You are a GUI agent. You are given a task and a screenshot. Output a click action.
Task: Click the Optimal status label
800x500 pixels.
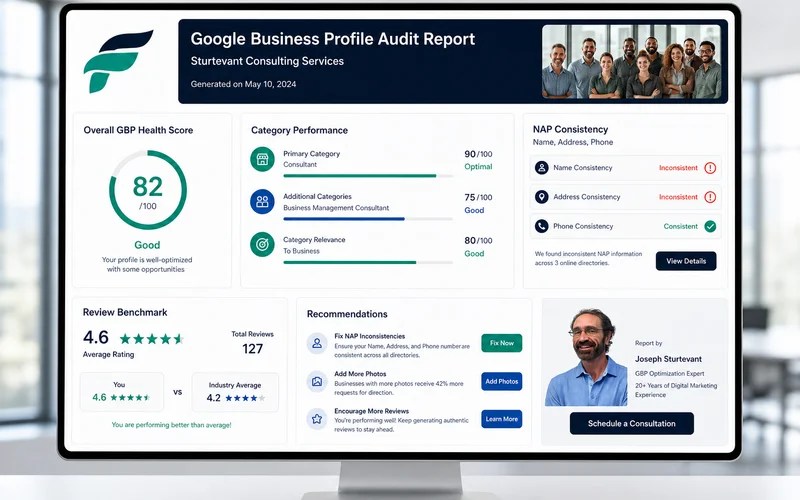click(x=478, y=167)
